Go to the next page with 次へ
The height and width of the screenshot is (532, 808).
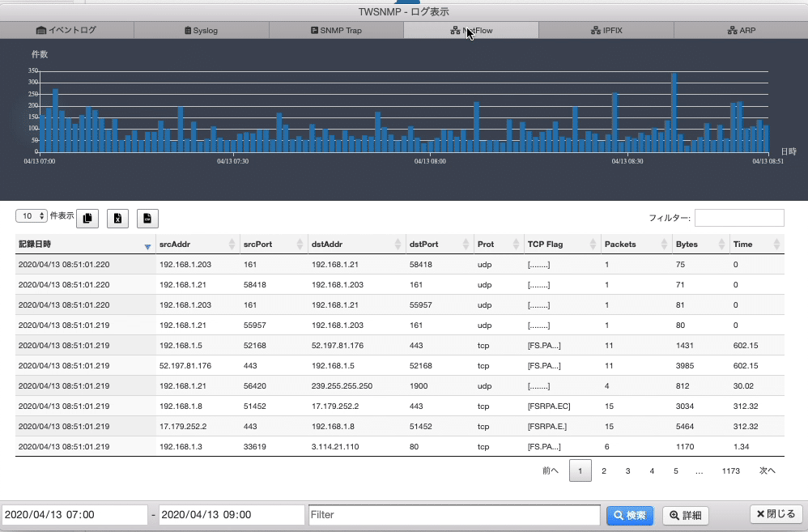[767, 470]
